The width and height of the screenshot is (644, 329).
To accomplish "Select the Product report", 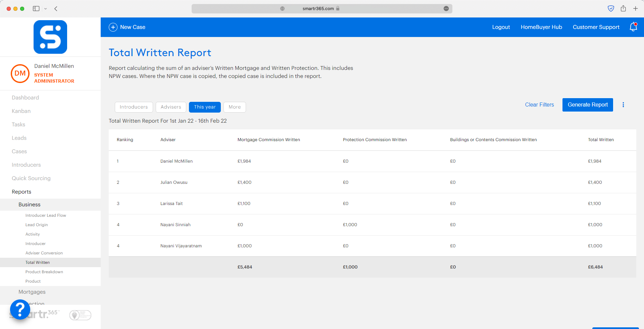I will [33, 281].
